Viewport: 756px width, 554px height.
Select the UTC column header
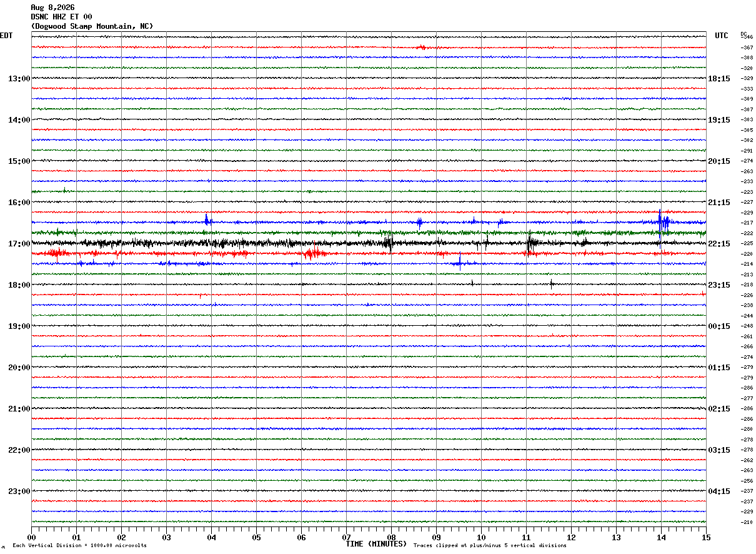coord(722,36)
